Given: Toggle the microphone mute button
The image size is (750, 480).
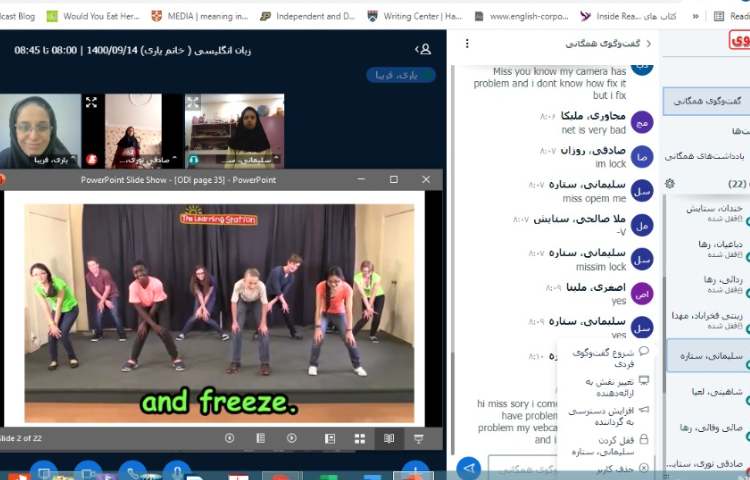Looking at the screenshot, I should [176, 470].
